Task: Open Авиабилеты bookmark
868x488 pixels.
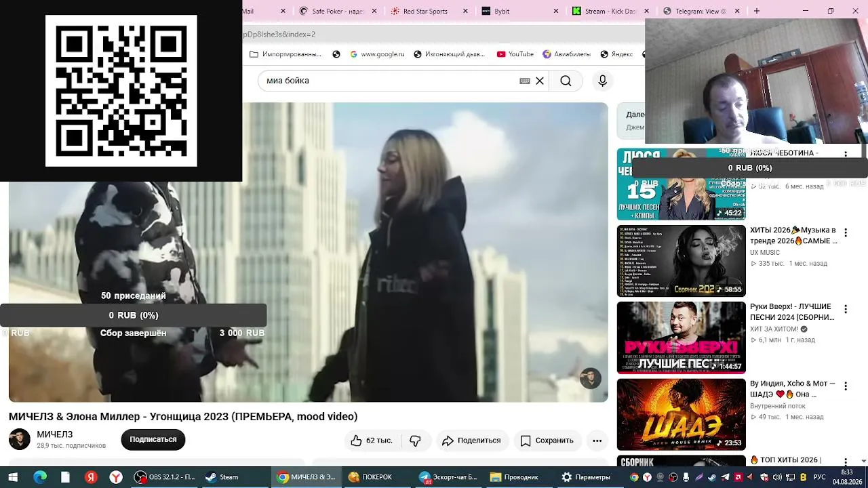Action: [x=566, y=54]
